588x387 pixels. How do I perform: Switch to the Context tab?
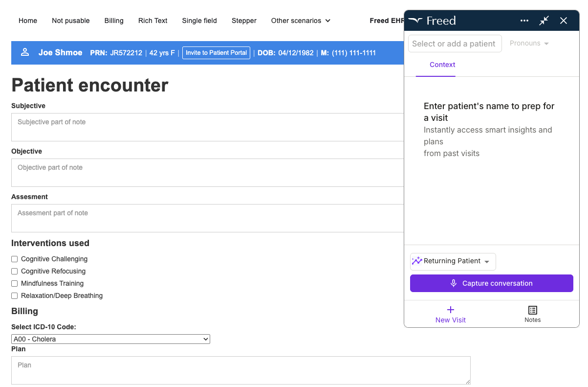tap(442, 65)
